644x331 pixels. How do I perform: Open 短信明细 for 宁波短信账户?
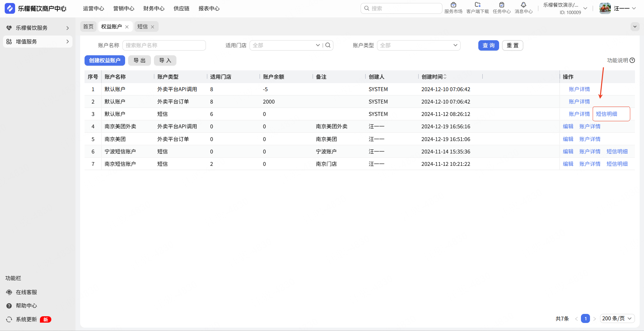point(617,151)
